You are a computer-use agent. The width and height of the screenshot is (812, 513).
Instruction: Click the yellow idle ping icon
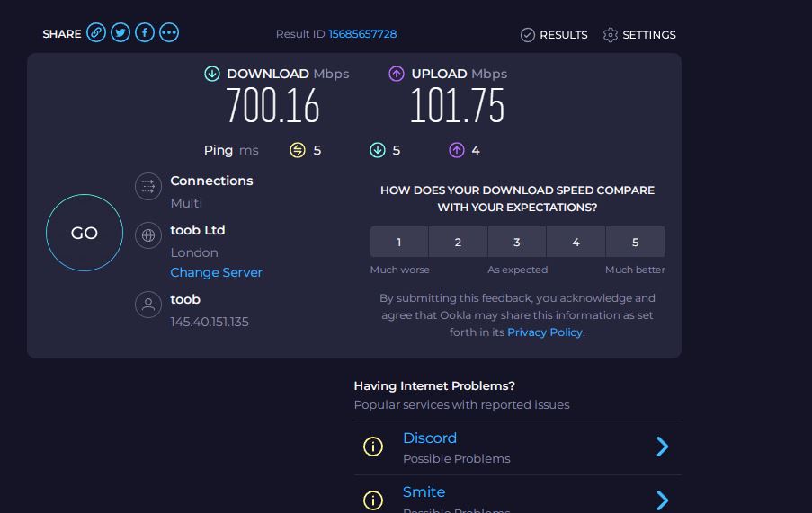click(x=298, y=151)
